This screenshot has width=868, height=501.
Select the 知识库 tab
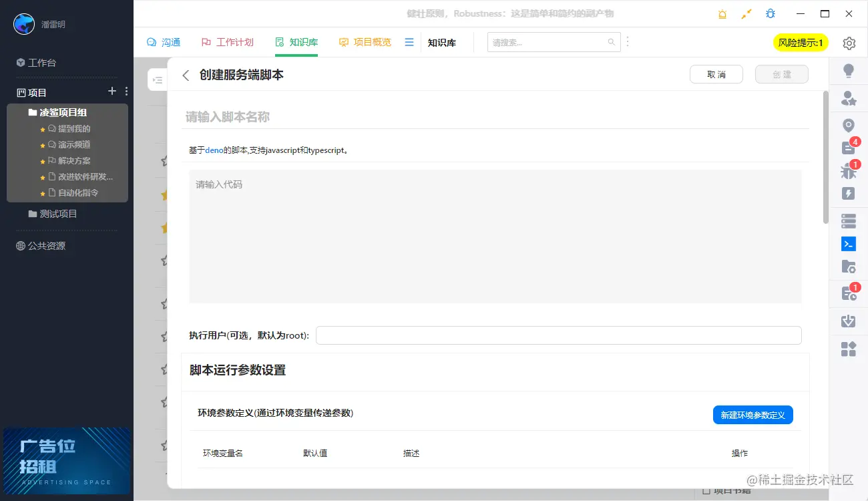pyautogui.click(x=296, y=42)
